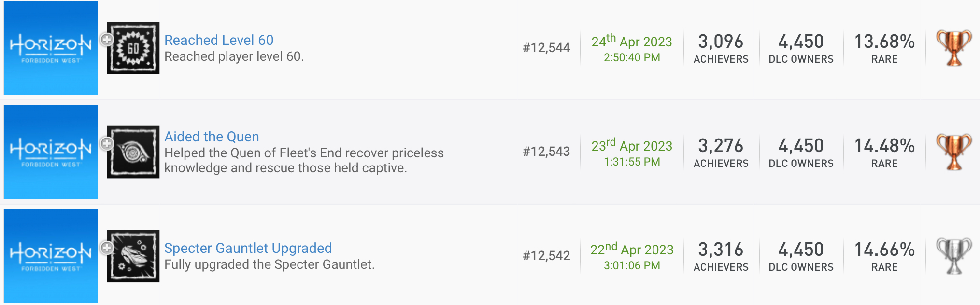Screen dimensions: 980x305
Task: Click the 24th Apr 2023 earned date
Action: point(631,42)
